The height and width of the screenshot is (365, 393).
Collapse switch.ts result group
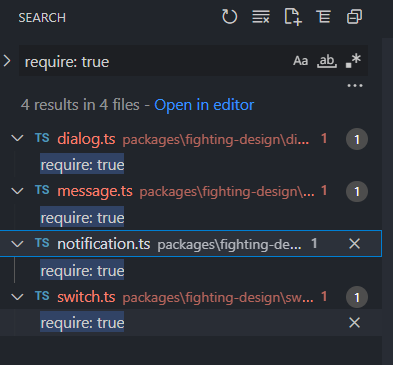pyautogui.click(x=17, y=297)
